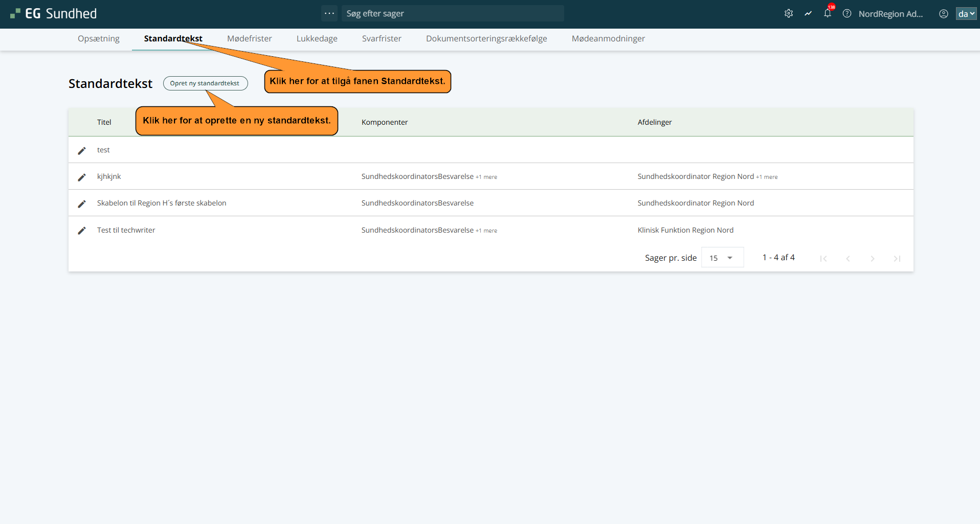
Task: Click the help question mark icon
Action: 847,14
